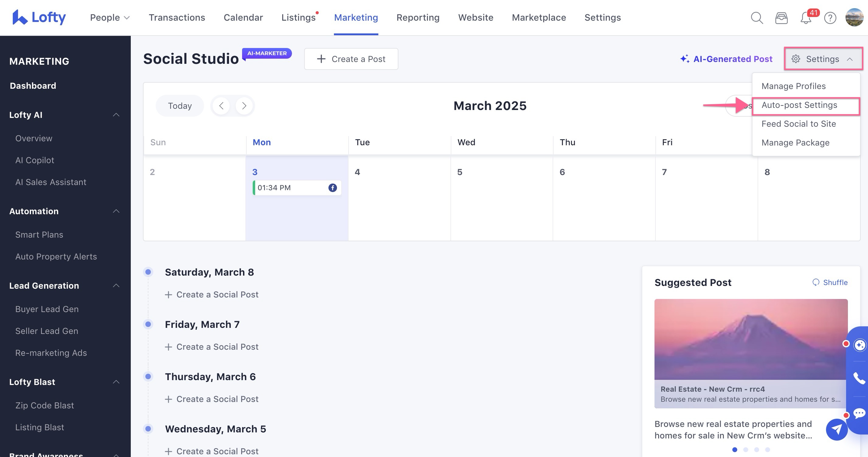Open AI Sales Assistant in the sidebar
The image size is (868, 457).
coord(51,182)
